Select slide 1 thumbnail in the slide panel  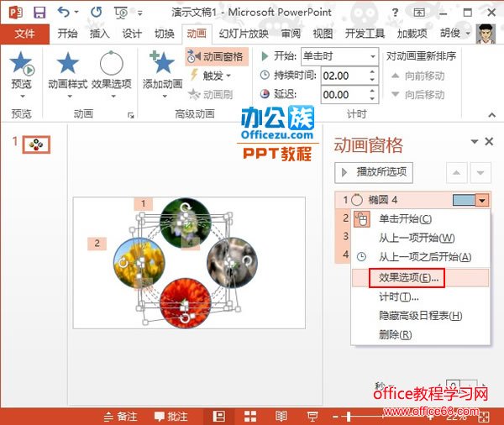point(36,144)
